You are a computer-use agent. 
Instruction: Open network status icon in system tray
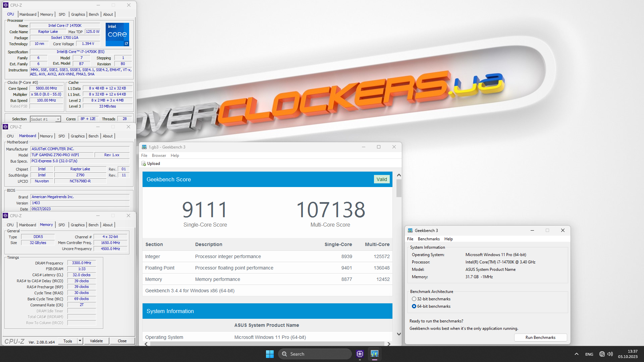click(602, 354)
